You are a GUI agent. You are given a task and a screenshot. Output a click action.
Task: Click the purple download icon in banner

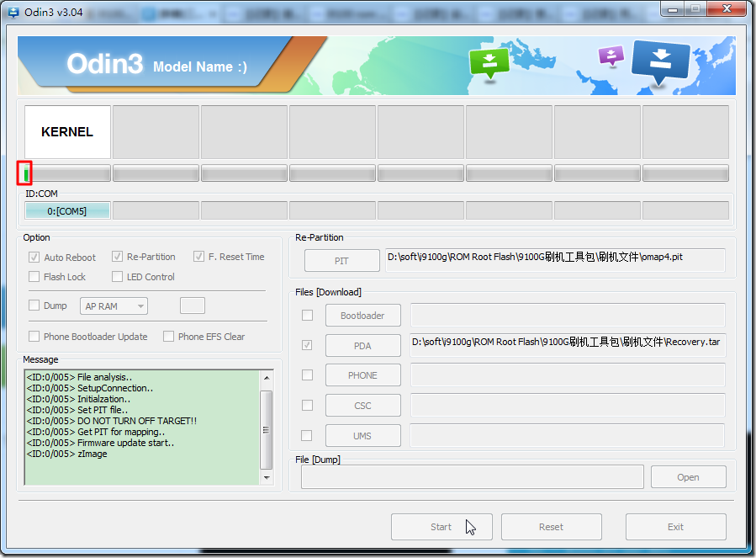pos(611,55)
